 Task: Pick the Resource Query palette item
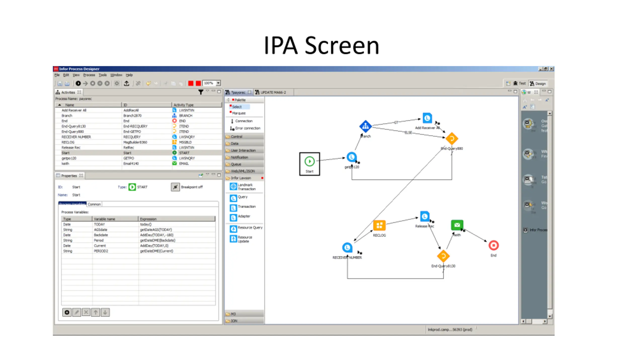[246, 228]
